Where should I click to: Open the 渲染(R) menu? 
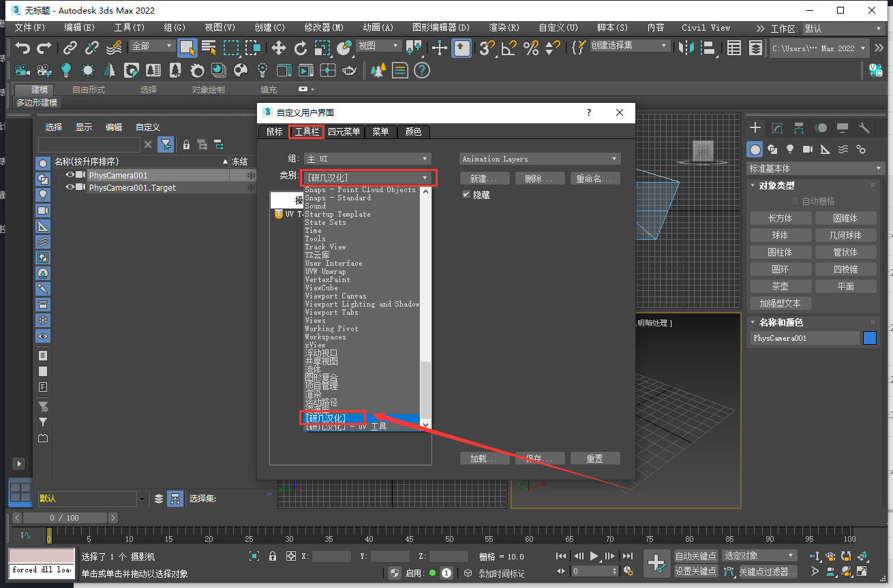pos(504,28)
